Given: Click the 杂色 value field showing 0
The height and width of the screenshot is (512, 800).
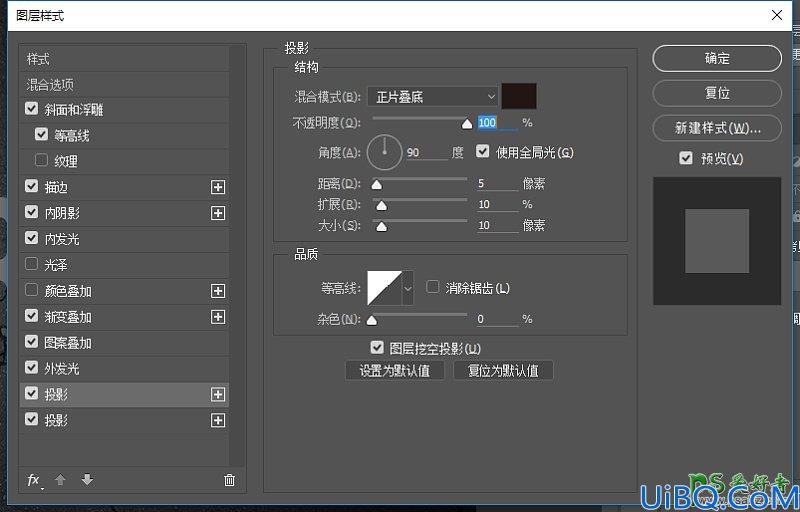Looking at the screenshot, I should tap(497, 319).
